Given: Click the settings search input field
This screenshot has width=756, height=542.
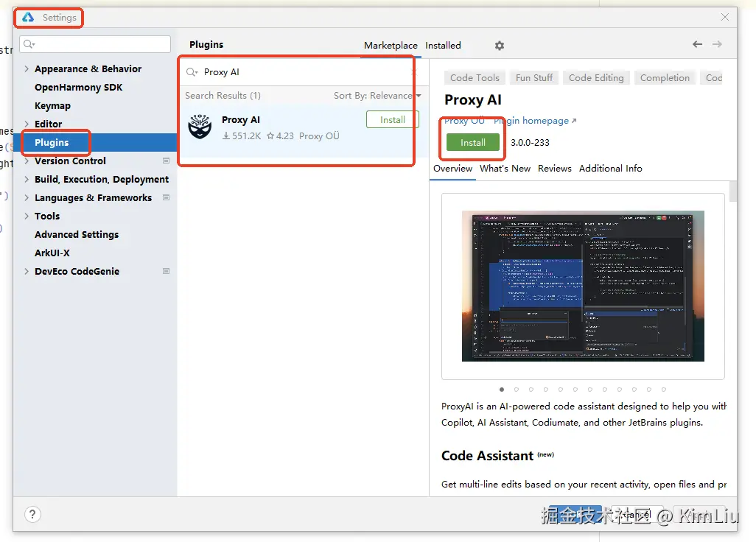Looking at the screenshot, I should [x=95, y=44].
